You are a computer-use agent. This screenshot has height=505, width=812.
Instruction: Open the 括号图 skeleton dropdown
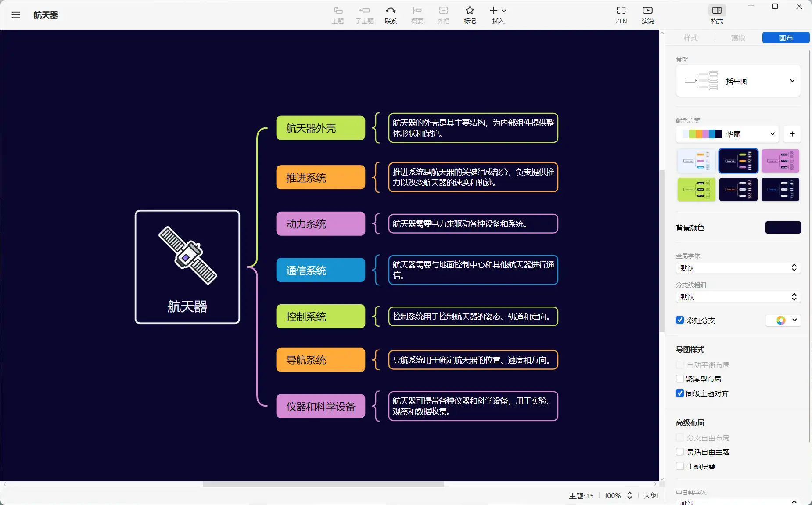792,81
